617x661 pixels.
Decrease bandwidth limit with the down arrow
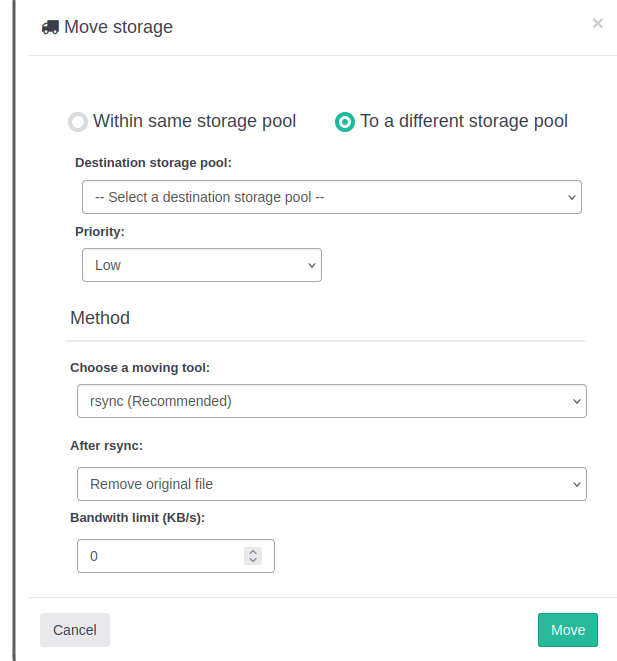[254, 561]
